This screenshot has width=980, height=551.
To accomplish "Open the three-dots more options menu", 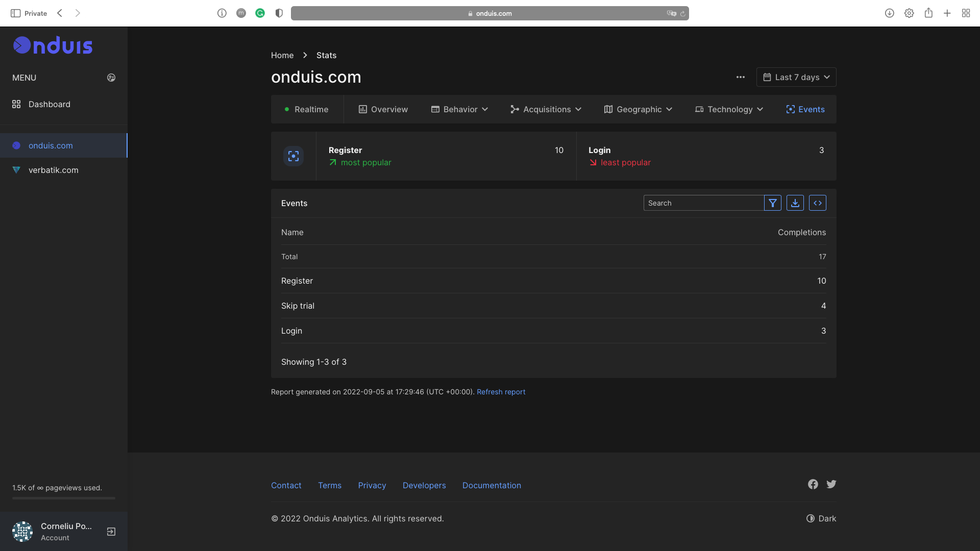I will [x=741, y=77].
